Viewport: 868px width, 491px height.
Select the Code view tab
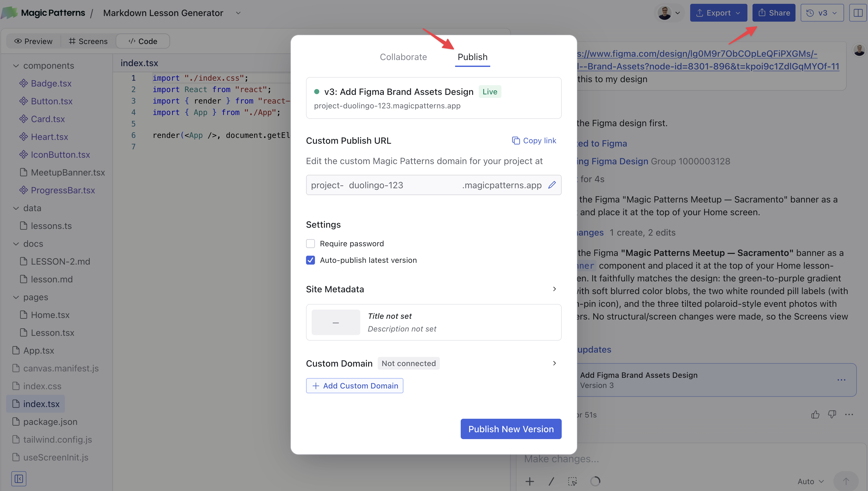pos(143,41)
